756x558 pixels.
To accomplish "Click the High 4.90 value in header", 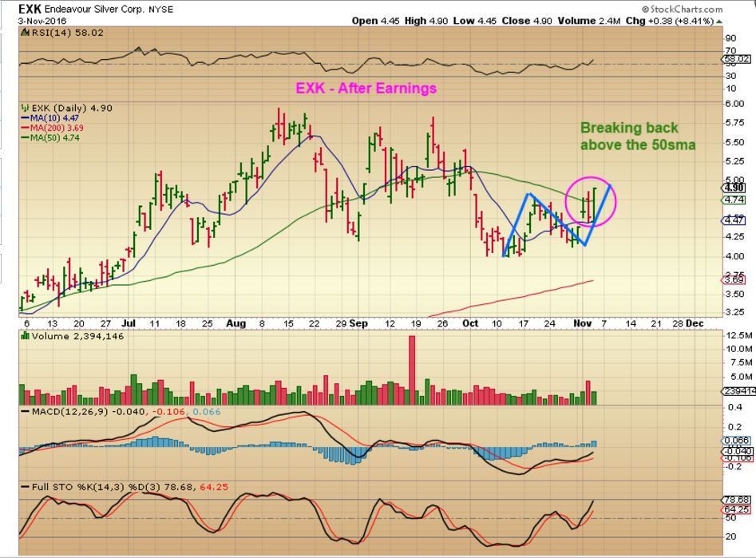I will click(425, 22).
